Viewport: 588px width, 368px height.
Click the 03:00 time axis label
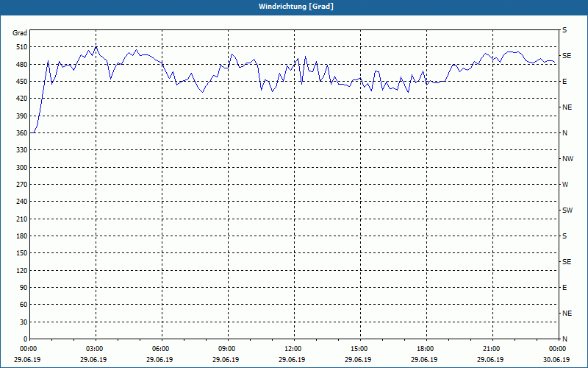[93, 349]
